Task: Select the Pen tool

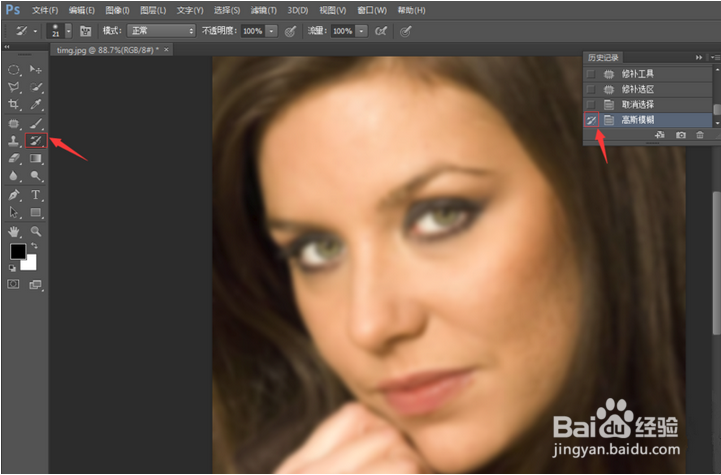Action: [x=14, y=195]
